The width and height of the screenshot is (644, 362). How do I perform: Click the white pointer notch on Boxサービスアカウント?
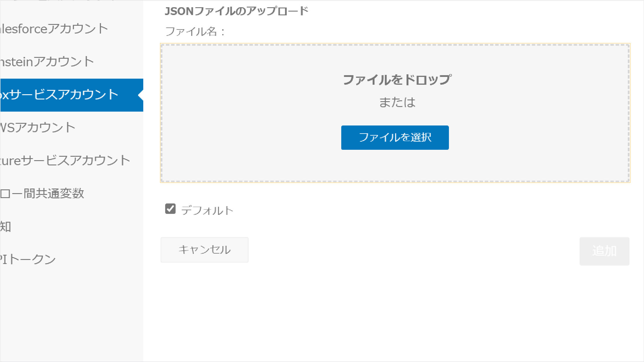pos(141,95)
